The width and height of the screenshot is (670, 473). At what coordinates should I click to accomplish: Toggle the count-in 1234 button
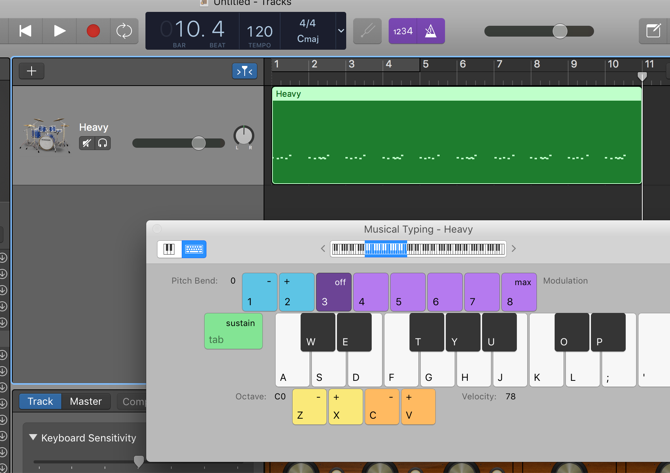[403, 31]
